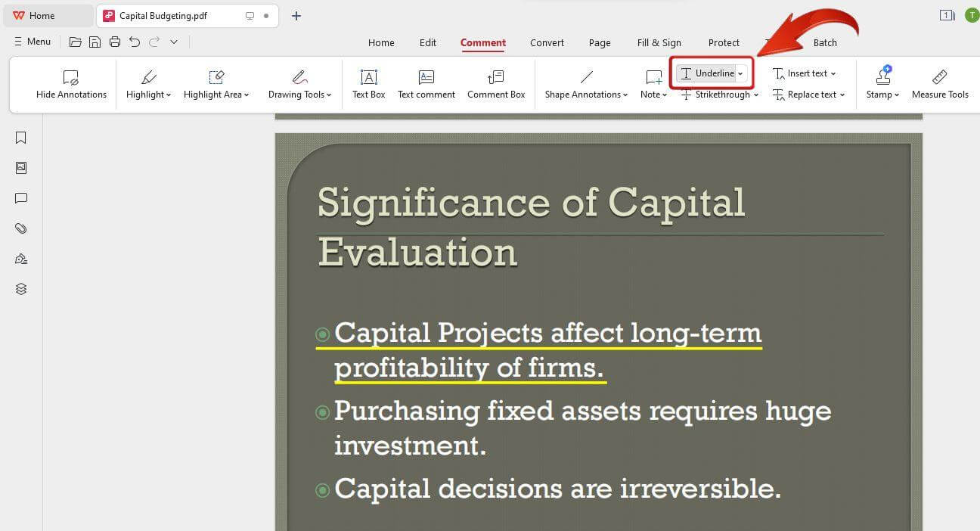The height and width of the screenshot is (531, 980).
Task: Select the Note tool icon
Action: [653, 77]
